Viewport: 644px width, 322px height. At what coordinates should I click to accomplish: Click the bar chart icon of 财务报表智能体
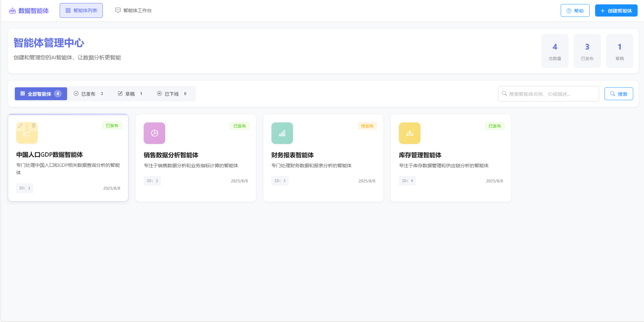[x=282, y=133]
